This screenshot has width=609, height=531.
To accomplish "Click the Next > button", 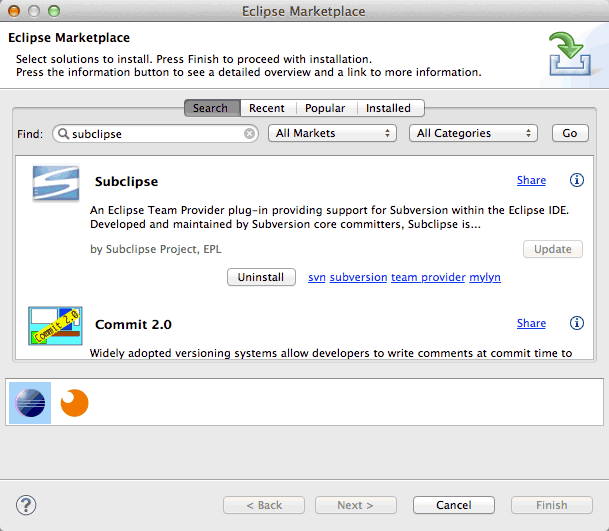I will [356, 505].
